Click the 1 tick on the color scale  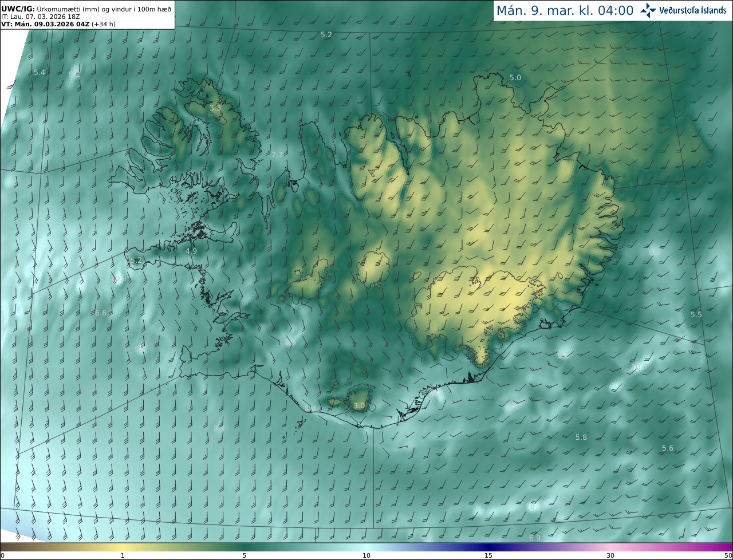pyautogui.click(x=123, y=555)
